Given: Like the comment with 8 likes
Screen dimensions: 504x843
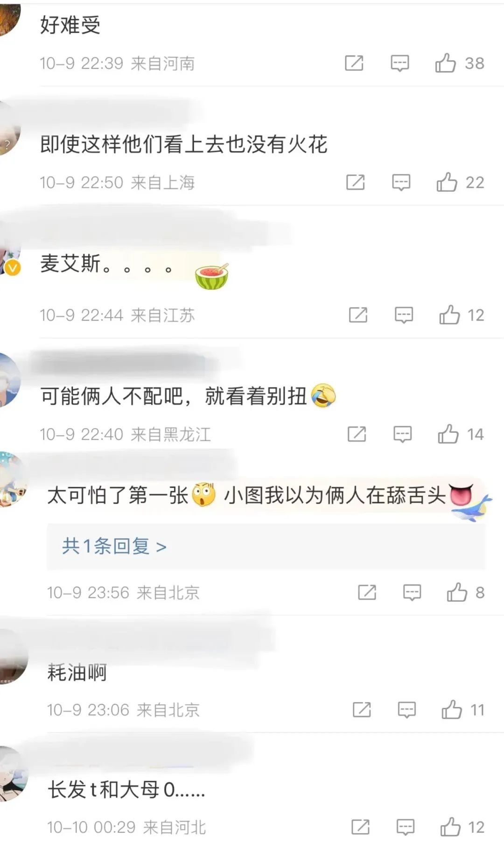Looking at the screenshot, I should [x=457, y=592].
